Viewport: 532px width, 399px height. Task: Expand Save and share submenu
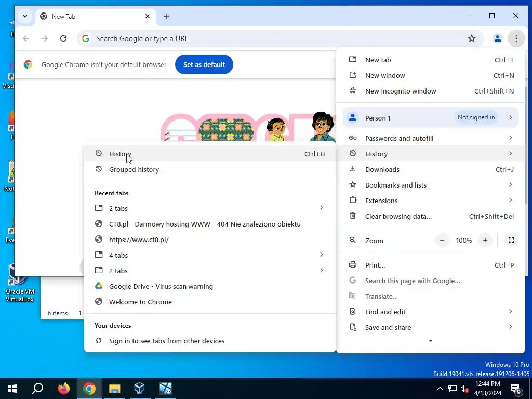(431, 327)
